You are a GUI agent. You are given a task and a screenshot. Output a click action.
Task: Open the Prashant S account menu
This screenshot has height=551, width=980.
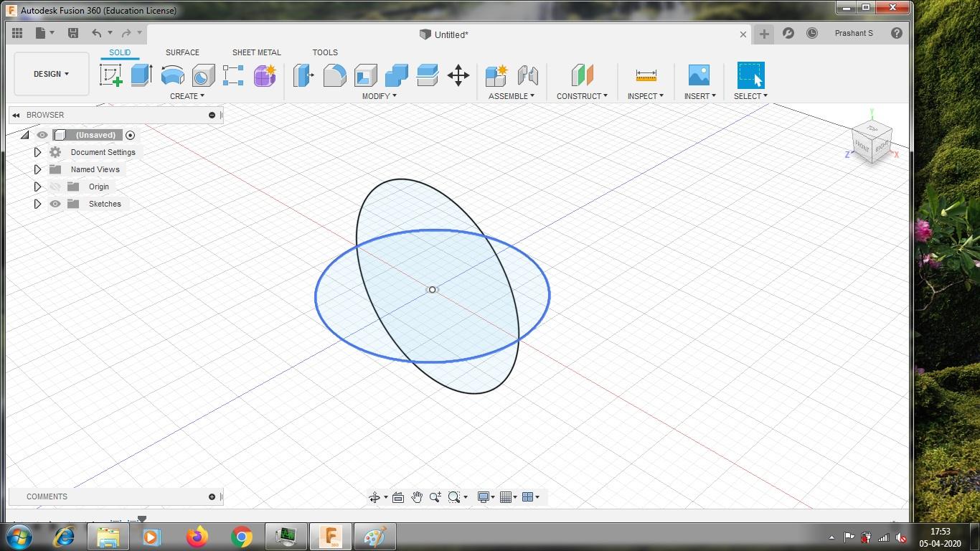[x=854, y=33]
